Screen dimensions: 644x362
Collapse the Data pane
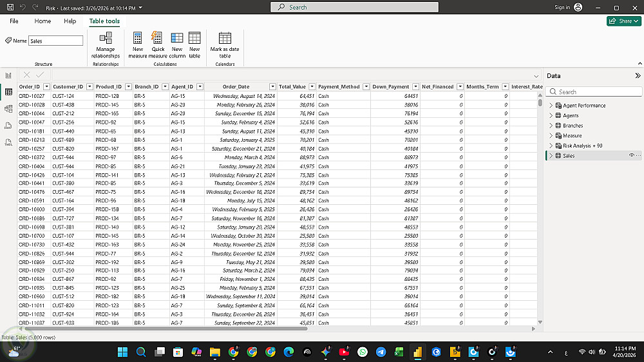(x=638, y=75)
